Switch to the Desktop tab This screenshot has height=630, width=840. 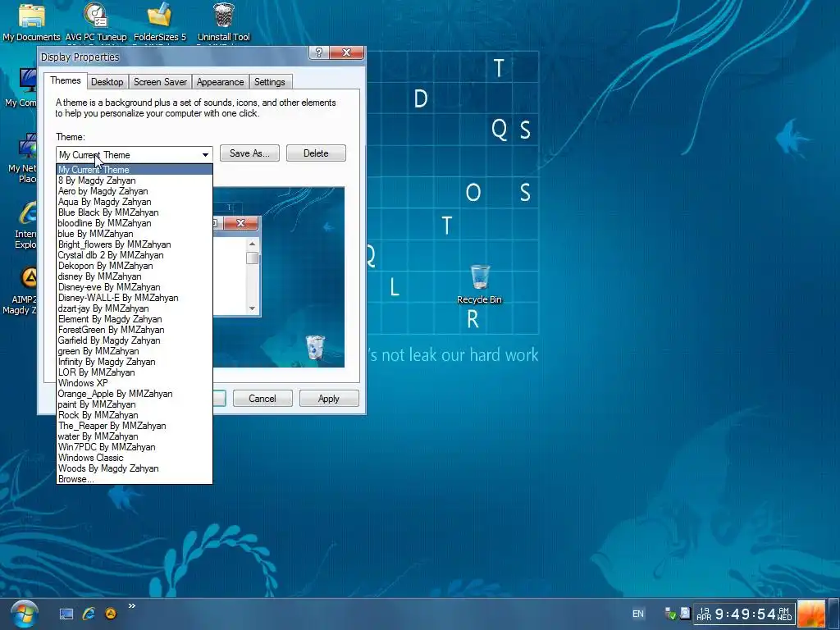[x=107, y=82]
